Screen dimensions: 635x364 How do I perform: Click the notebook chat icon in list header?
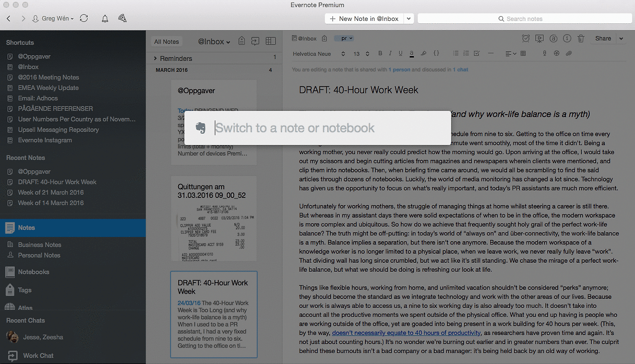[x=255, y=41]
